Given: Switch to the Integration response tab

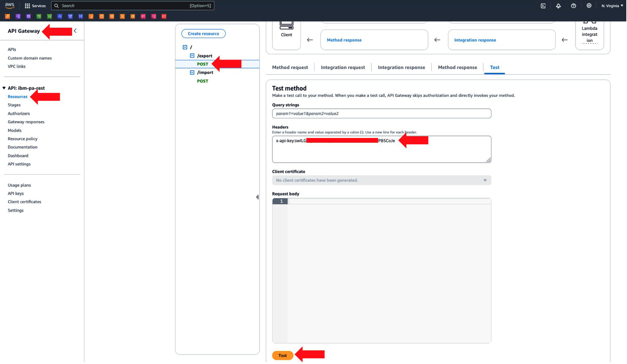Looking at the screenshot, I should (x=402, y=67).
